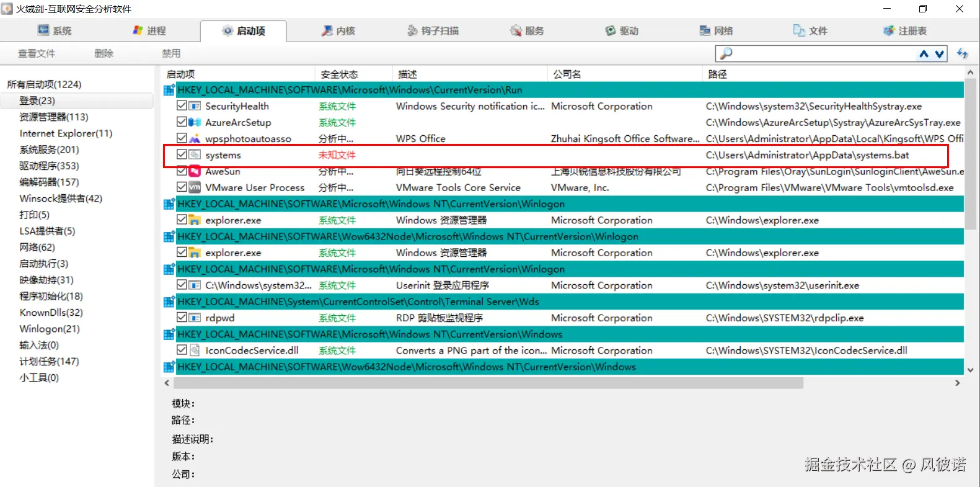This screenshot has height=487, width=980.
Task: Click the search previous up arrow
Action: [924, 54]
